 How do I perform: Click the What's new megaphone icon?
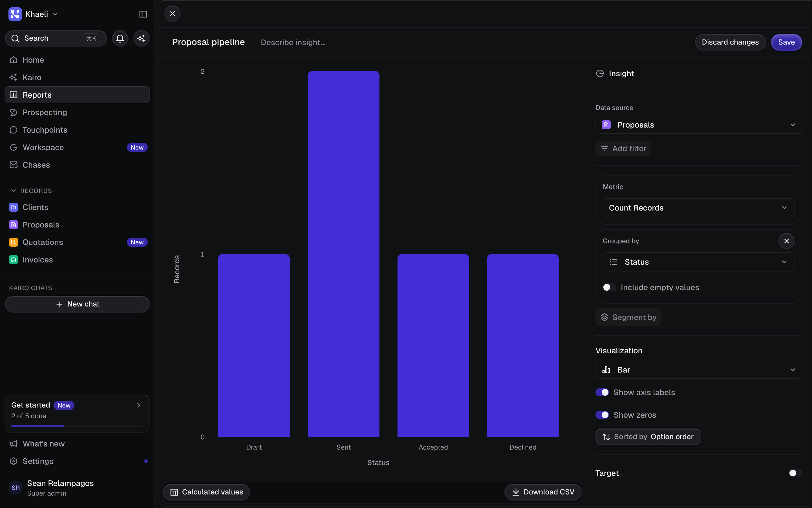tap(14, 444)
